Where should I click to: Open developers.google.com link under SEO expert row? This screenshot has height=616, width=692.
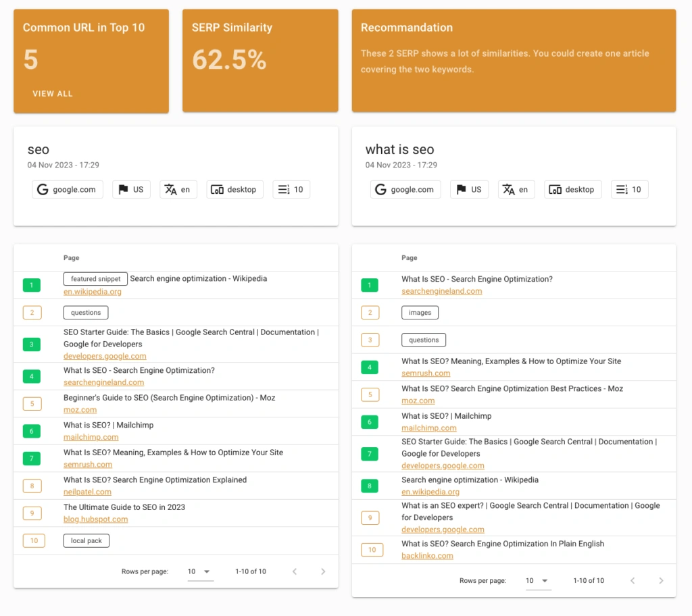point(443,530)
